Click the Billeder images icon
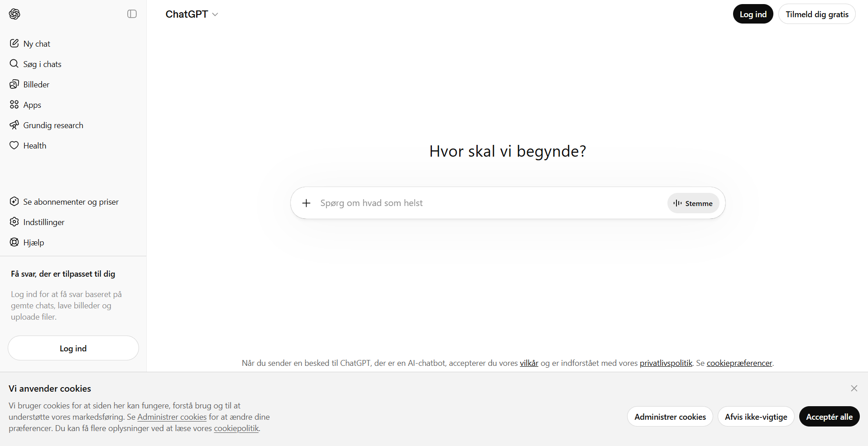The image size is (868, 446). [14, 84]
